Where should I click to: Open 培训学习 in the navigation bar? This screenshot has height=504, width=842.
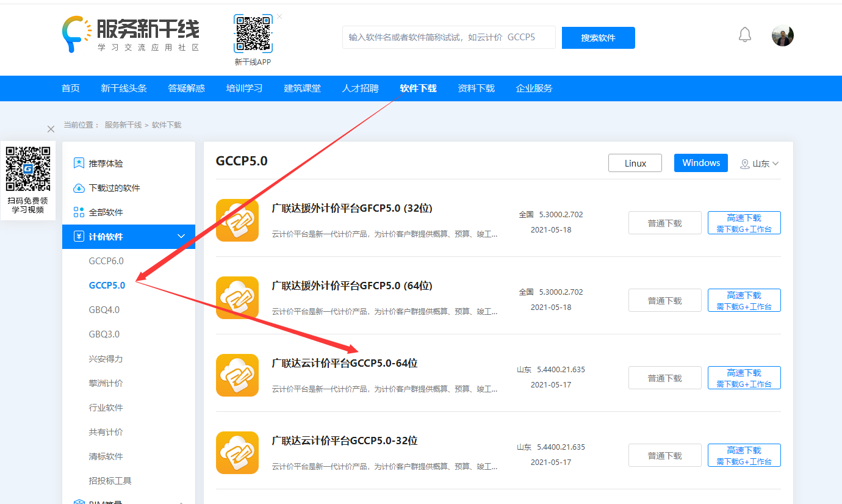tap(245, 88)
